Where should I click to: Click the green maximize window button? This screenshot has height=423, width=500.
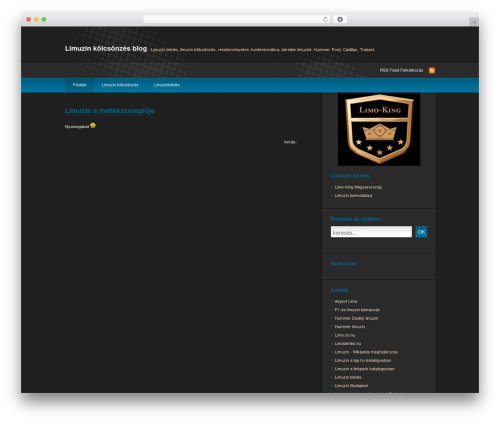44,19
